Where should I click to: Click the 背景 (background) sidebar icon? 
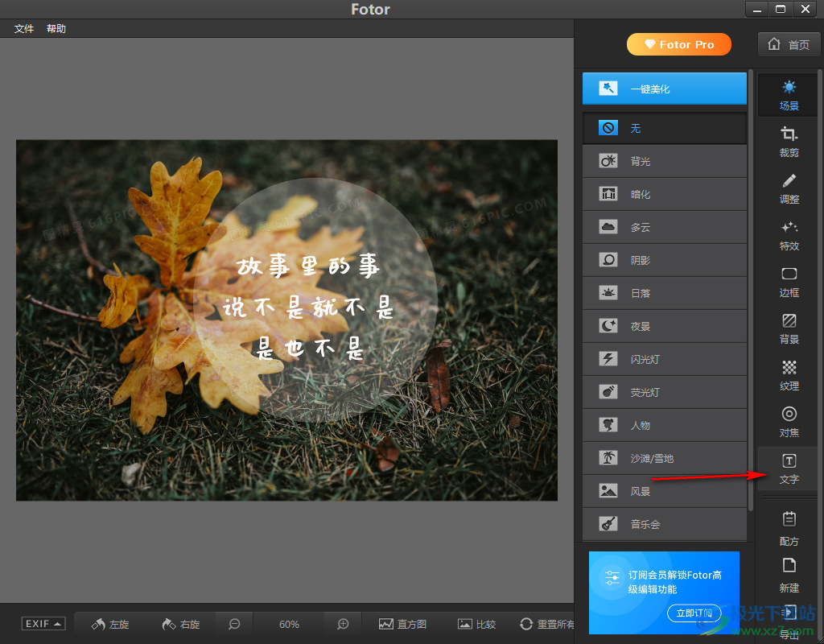(789, 328)
